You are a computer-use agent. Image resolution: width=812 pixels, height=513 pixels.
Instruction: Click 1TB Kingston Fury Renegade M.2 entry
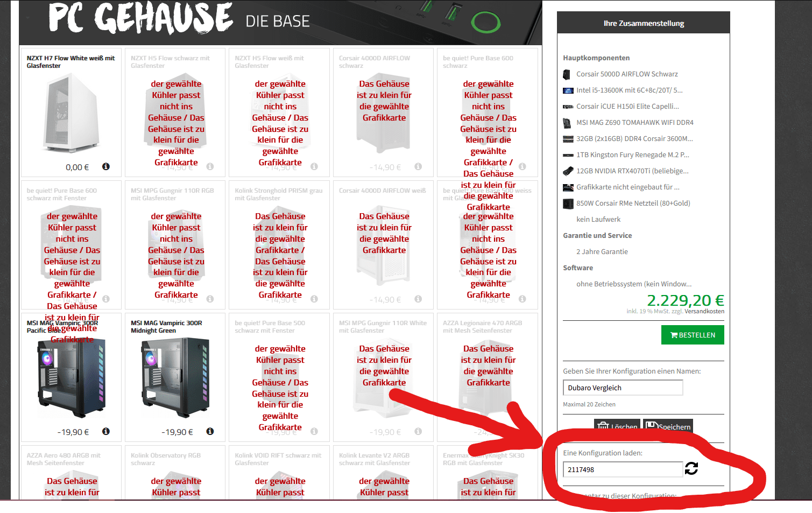pos(633,155)
